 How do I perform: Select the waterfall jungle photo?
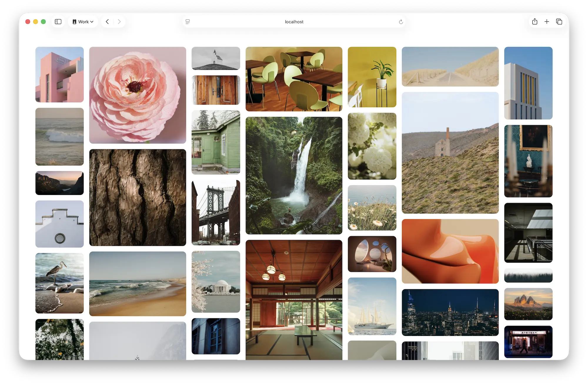pos(294,175)
